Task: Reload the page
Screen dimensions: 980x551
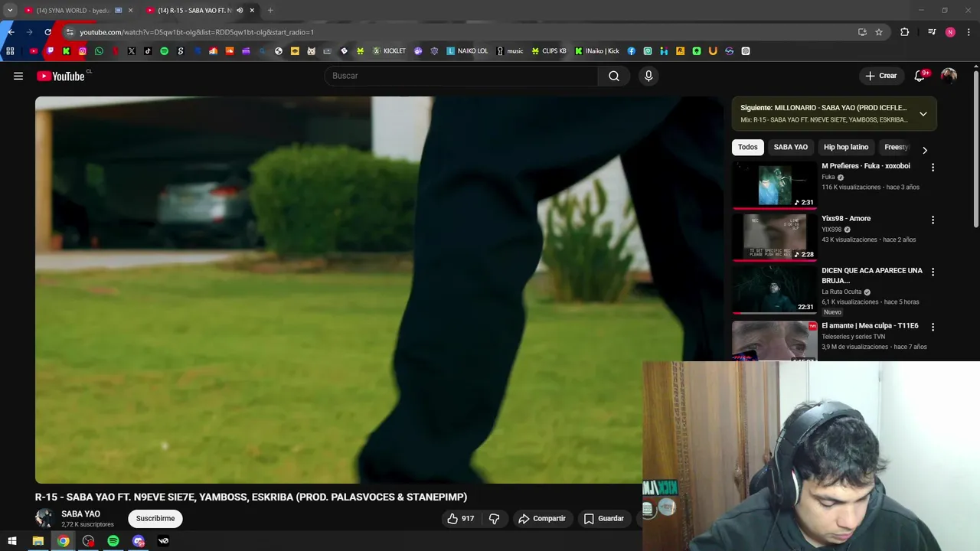Action: coord(47,32)
